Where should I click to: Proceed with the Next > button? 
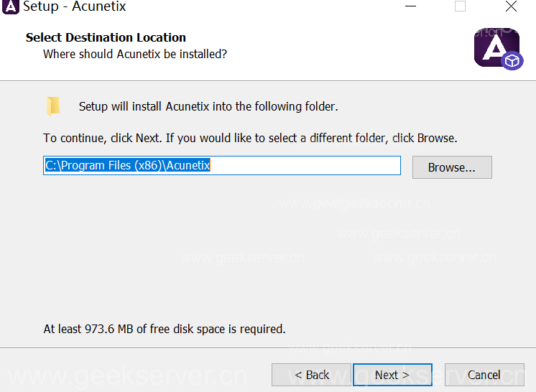392,375
